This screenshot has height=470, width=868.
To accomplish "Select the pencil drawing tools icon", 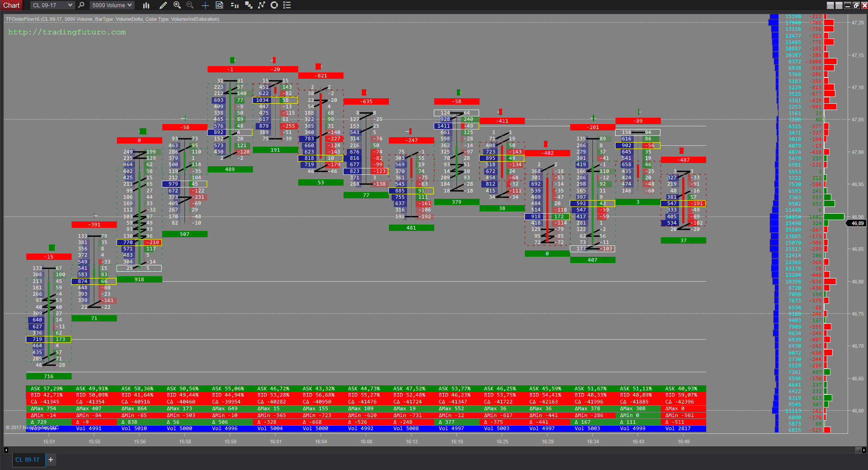I will point(163,5).
